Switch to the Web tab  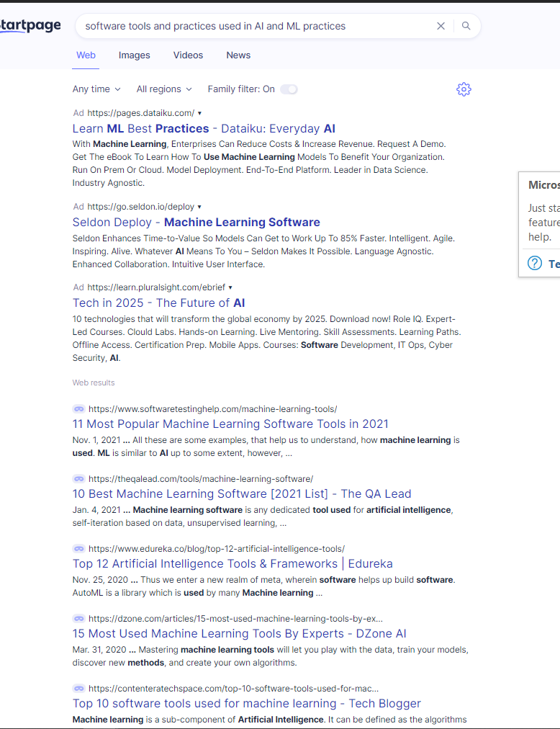86,55
